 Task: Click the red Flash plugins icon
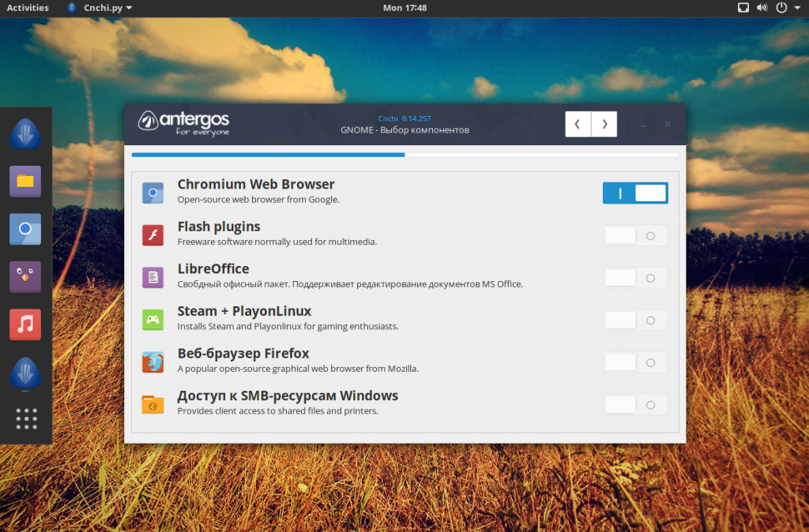click(152, 235)
